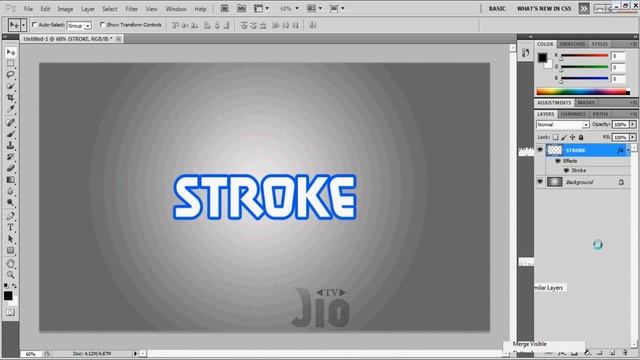
Task: Enable Show Transform Controls checkbox
Action: [x=102, y=25]
